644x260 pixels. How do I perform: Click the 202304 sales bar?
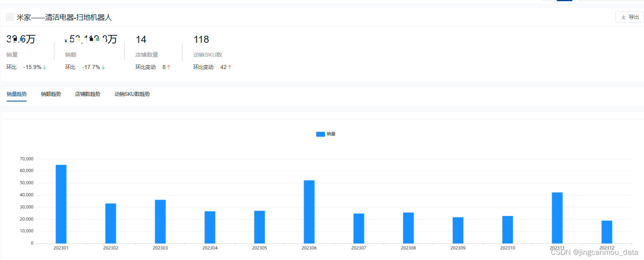[x=210, y=227]
